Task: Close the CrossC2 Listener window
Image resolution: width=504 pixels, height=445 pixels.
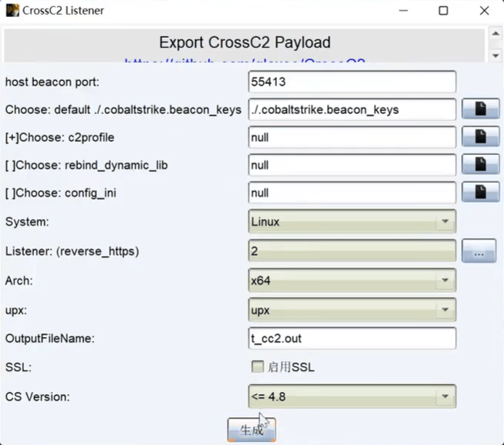Action: [484, 11]
